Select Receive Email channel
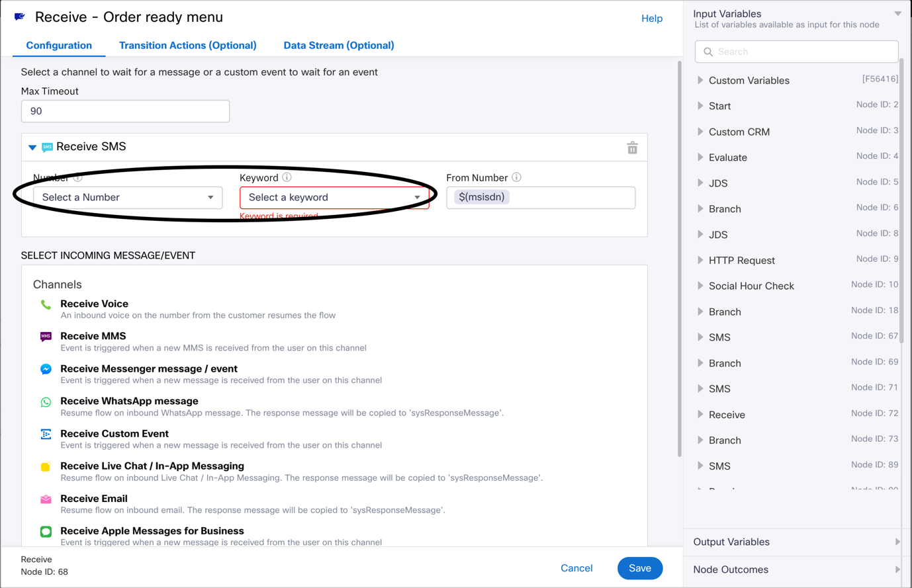Image resolution: width=912 pixels, height=588 pixels. click(x=93, y=498)
